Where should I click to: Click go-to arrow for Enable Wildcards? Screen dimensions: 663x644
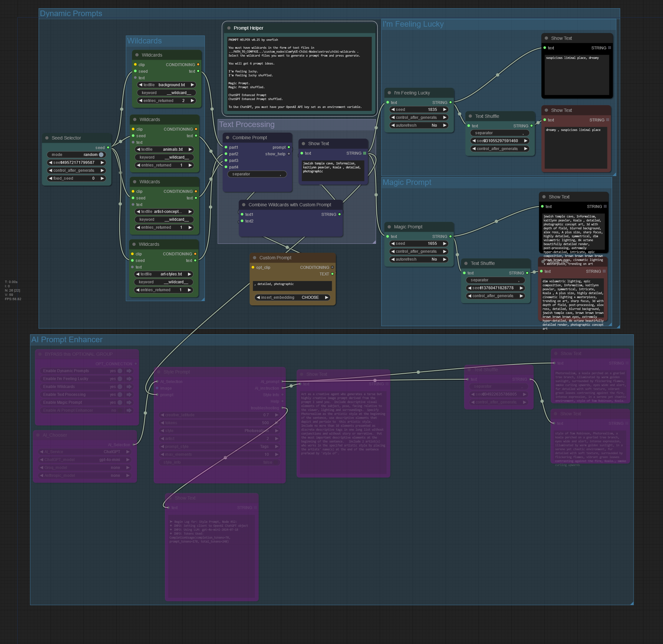(129, 387)
